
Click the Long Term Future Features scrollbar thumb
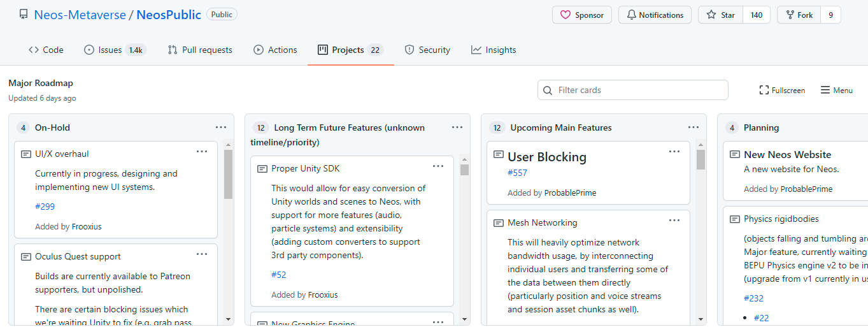464,170
